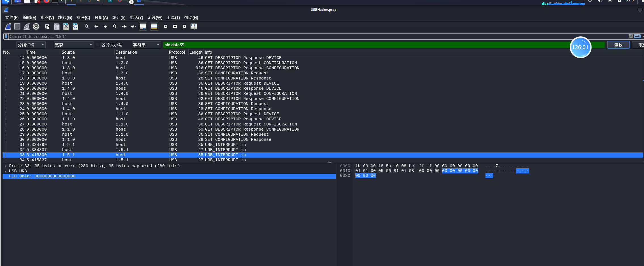The width and height of the screenshot is (644, 266).
Task: Open the 捕获(C) menu
Action: pyautogui.click(x=83, y=18)
